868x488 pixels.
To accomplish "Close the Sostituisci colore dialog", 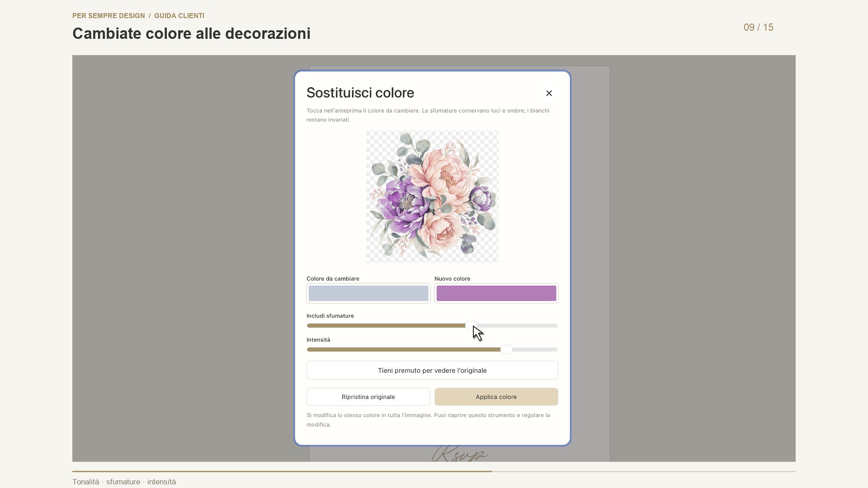I will coord(549,93).
